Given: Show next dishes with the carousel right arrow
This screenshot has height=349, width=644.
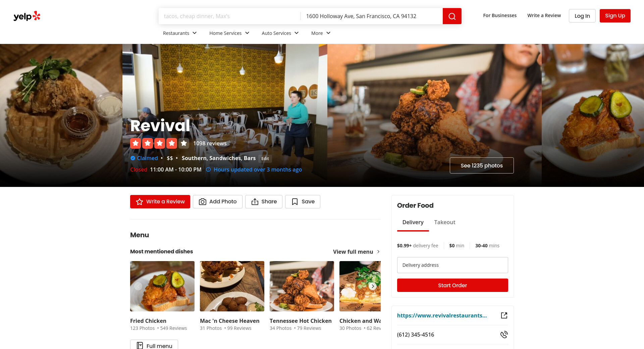Looking at the screenshot, I should pyautogui.click(x=372, y=286).
